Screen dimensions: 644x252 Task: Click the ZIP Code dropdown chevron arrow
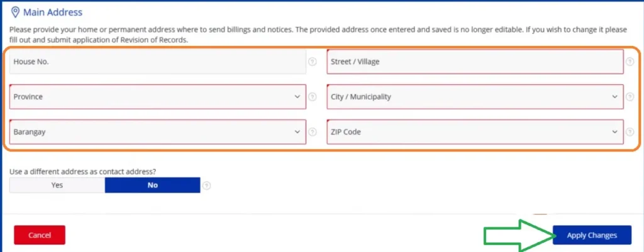tap(615, 133)
